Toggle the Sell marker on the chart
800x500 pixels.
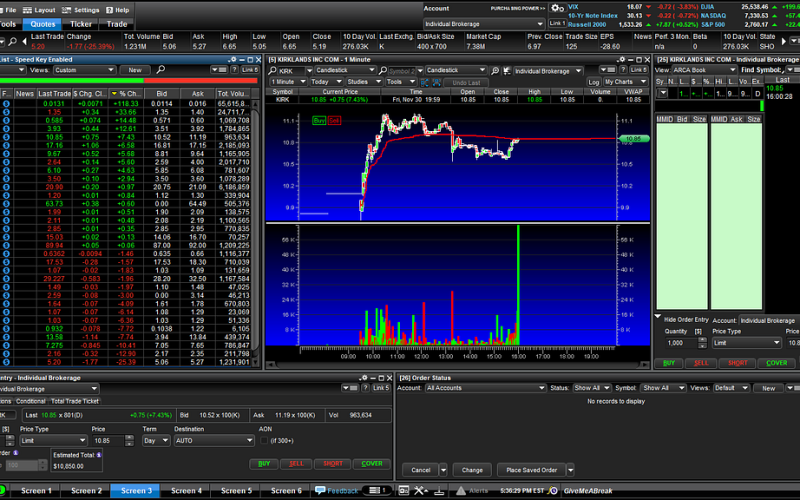click(334, 121)
